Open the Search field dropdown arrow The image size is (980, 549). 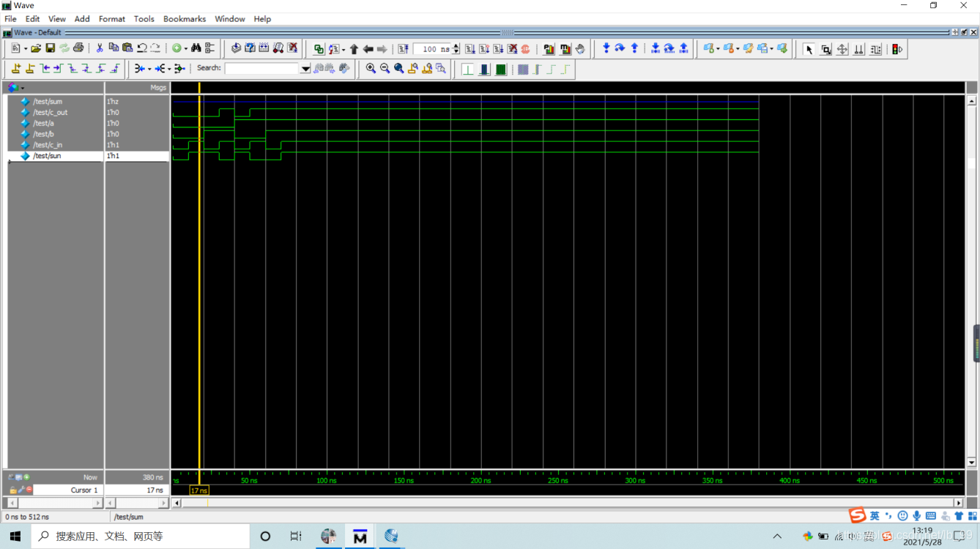305,68
